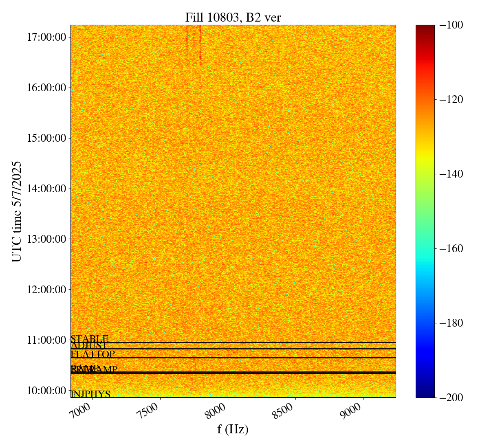
Task: Click the 12:00:00 time tick label
Action: click(x=46, y=290)
